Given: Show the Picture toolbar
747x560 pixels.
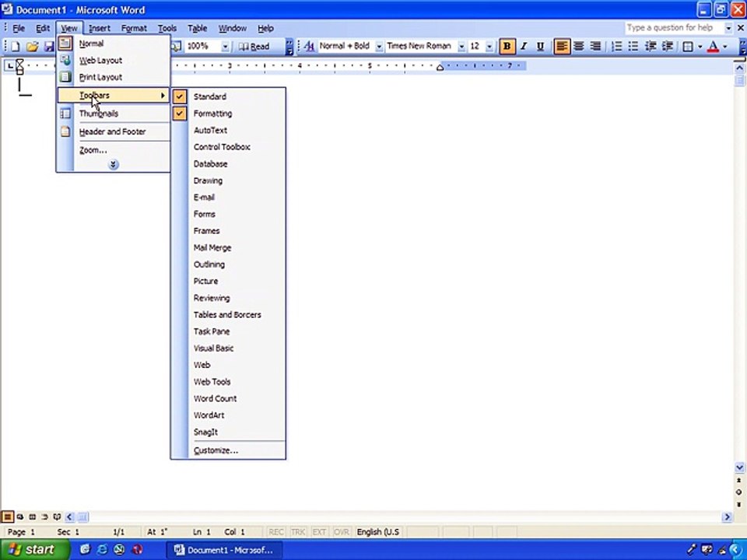Looking at the screenshot, I should [x=228, y=281].
